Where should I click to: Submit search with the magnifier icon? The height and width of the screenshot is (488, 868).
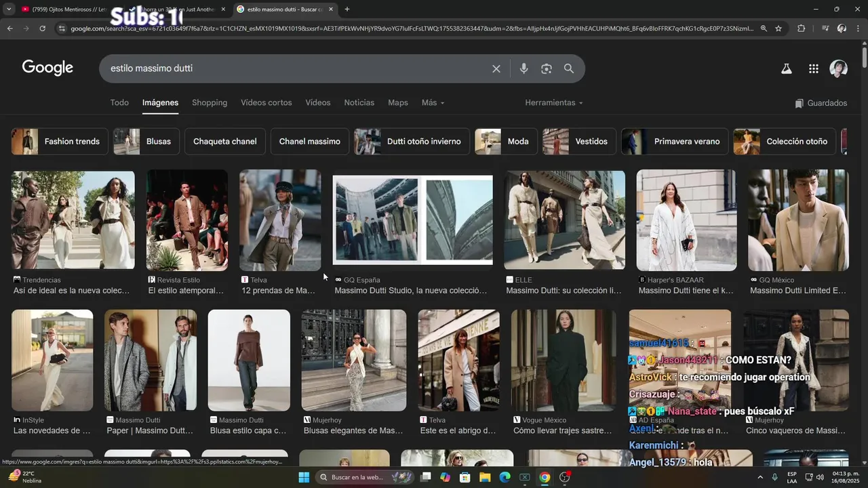pos(569,68)
